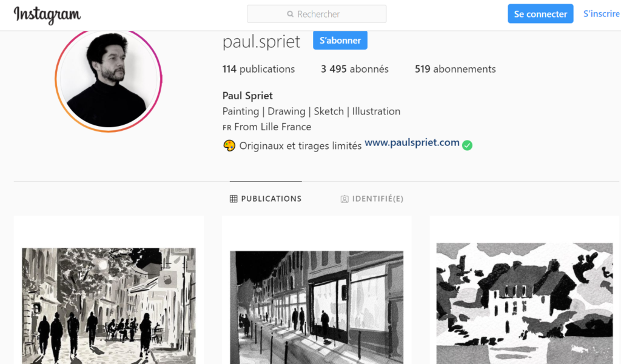Switch to the Publications tab

(266, 199)
